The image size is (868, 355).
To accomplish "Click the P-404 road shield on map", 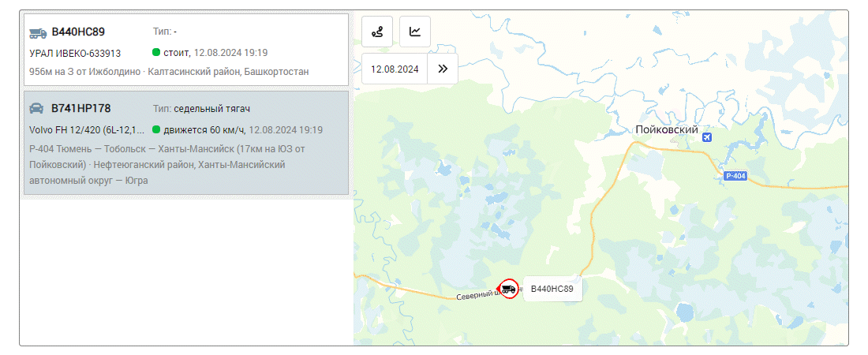I will (x=735, y=176).
